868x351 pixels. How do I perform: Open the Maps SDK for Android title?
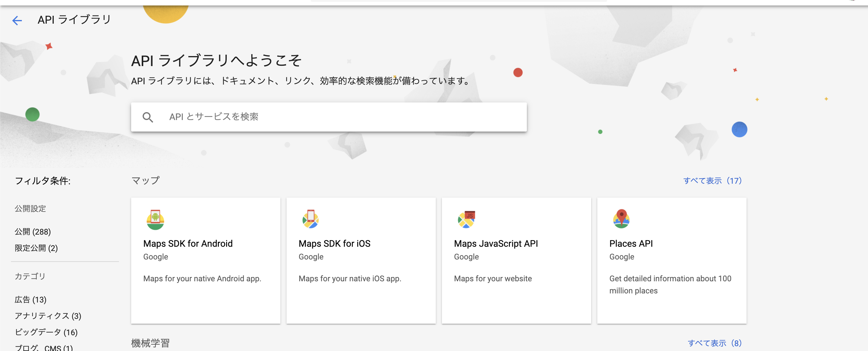(x=188, y=243)
